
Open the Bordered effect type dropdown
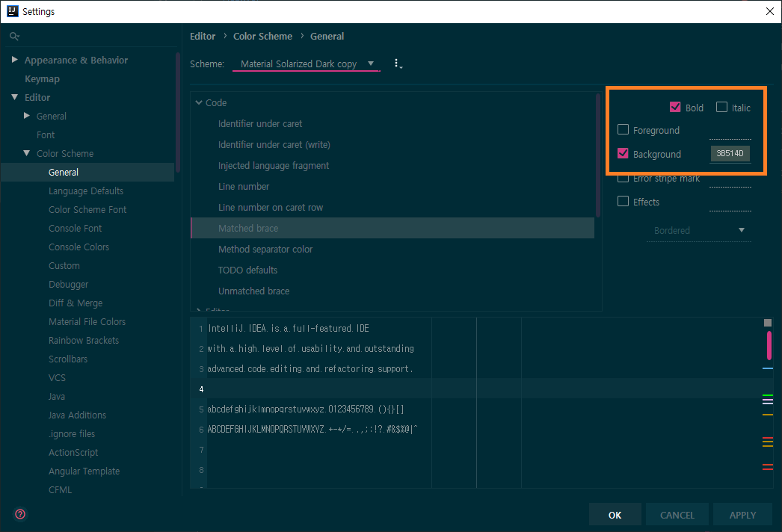(x=699, y=230)
